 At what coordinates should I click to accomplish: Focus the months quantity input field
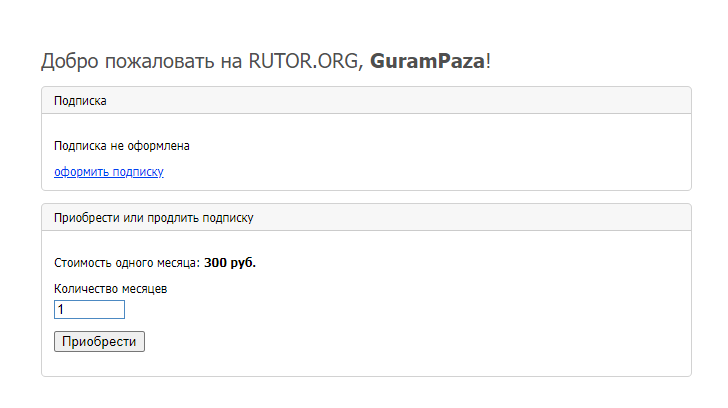(89, 310)
